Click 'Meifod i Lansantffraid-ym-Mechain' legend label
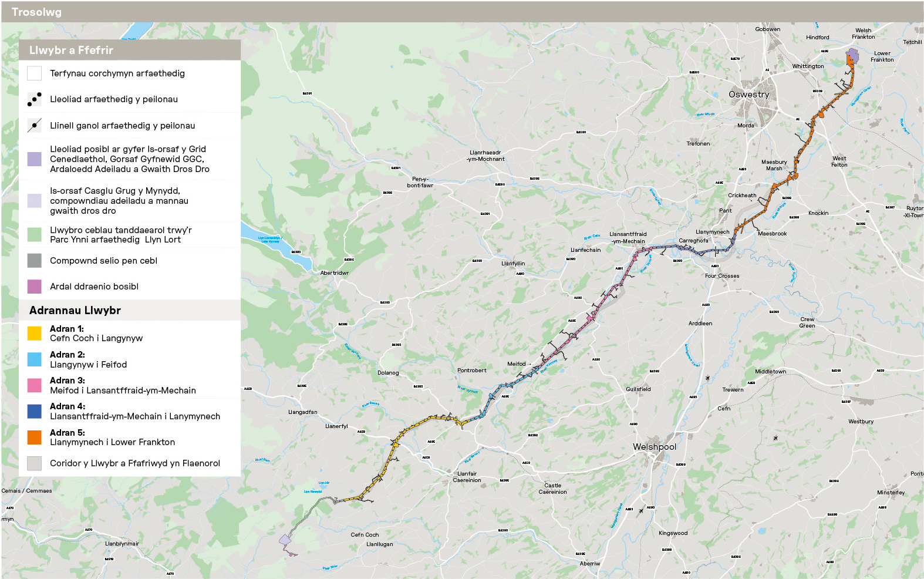Image resolution: width=924 pixels, height=579 pixels. pyautogui.click(x=123, y=391)
